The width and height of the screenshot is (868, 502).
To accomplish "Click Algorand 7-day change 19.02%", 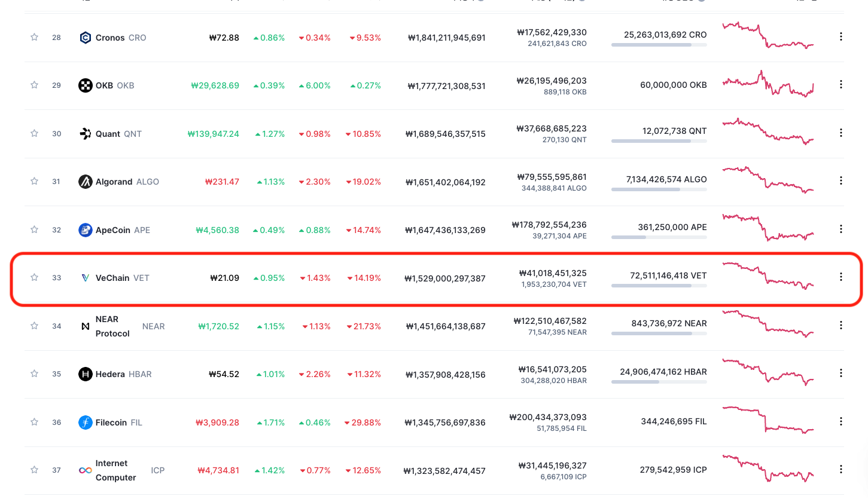I will coord(363,182).
